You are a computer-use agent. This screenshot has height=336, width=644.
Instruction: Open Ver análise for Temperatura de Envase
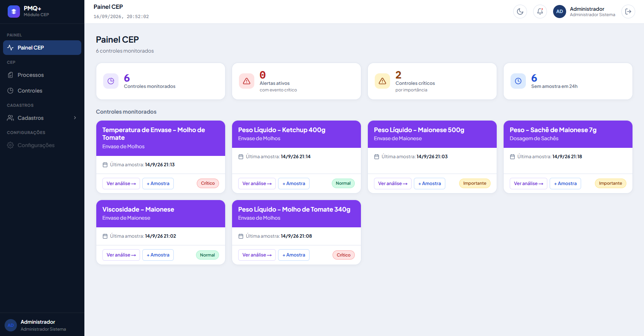click(121, 184)
